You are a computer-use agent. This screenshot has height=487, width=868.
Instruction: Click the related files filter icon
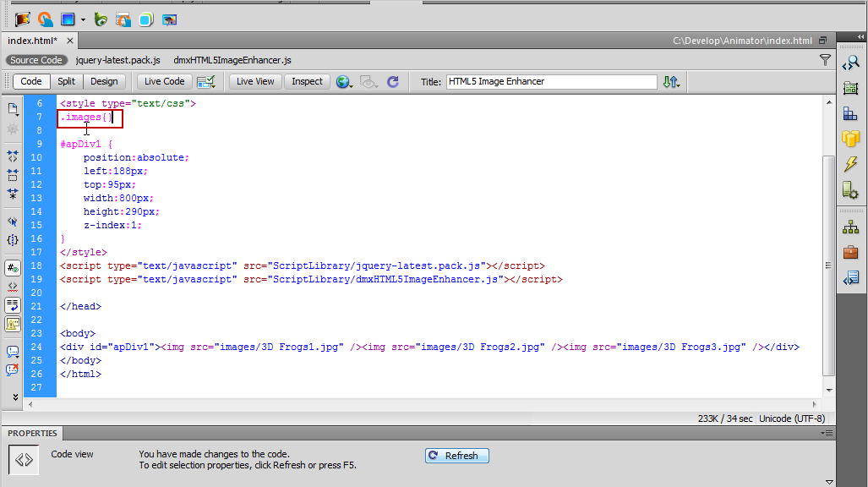pyautogui.click(x=825, y=60)
